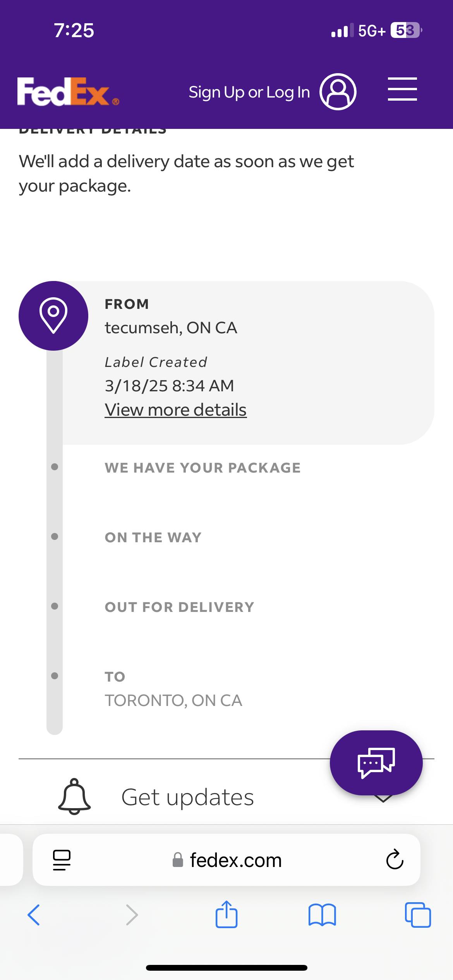
Task: Click Sign Up or Log In
Action: (249, 93)
